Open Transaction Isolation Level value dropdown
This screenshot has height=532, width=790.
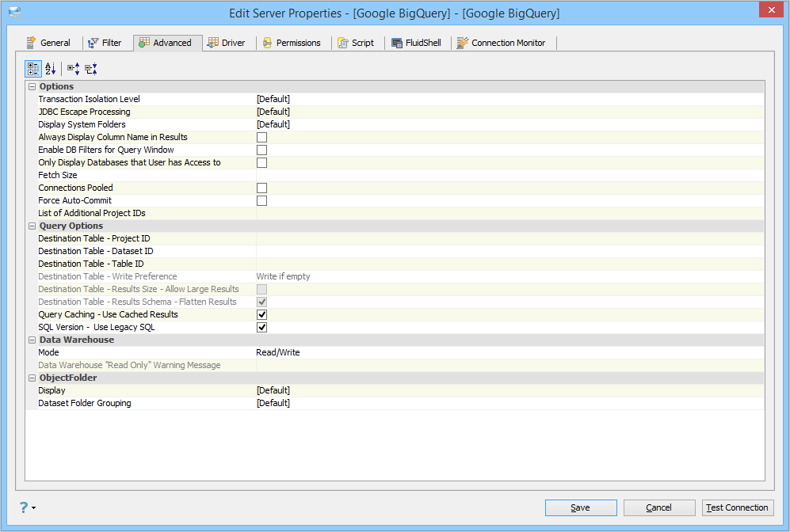point(509,99)
